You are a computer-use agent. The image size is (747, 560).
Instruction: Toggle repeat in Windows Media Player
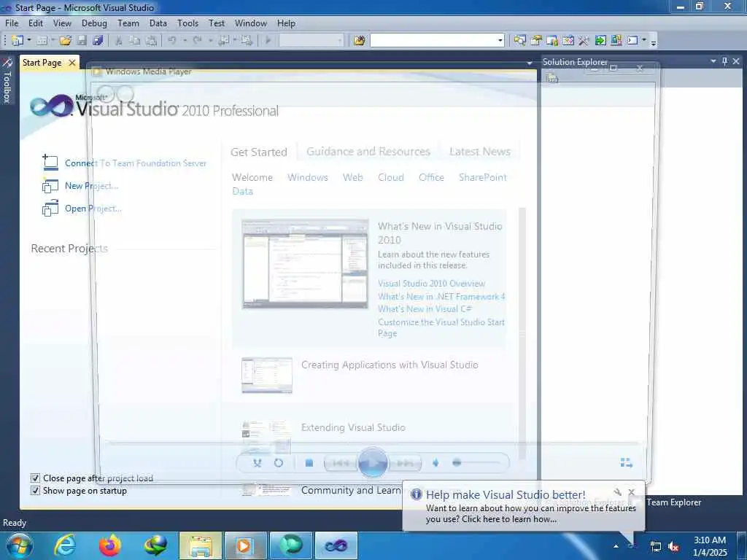pos(279,463)
